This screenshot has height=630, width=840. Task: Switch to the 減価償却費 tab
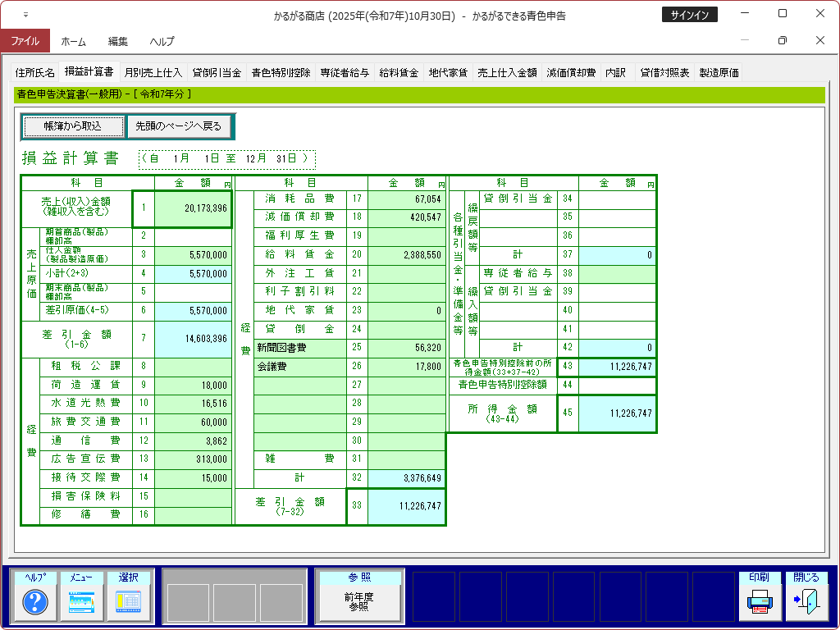(x=571, y=72)
